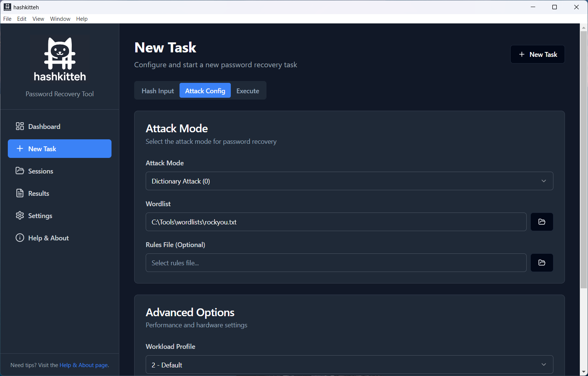Image resolution: width=588 pixels, height=376 pixels.
Task: Open the View menu
Action: [x=38, y=19]
